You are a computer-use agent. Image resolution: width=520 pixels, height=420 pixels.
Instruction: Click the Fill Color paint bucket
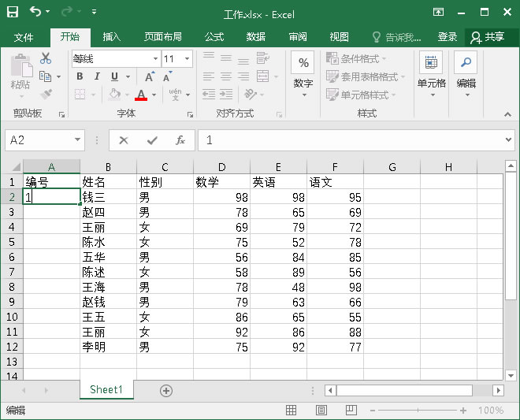(x=115, y=95)
